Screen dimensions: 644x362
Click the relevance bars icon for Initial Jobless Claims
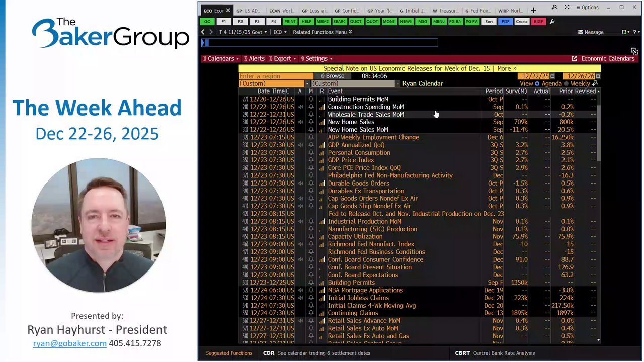[x=322, y=298]
